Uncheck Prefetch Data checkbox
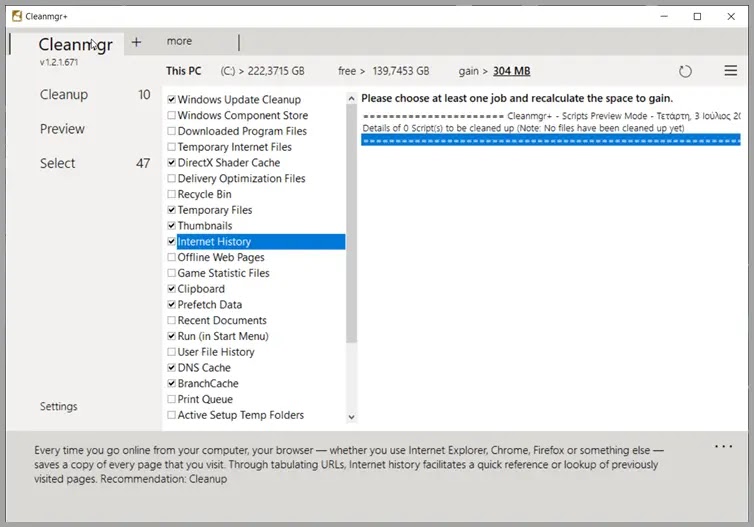Image resolution: width=754 pixels, height=527 pixels. [x=171, y=304]
